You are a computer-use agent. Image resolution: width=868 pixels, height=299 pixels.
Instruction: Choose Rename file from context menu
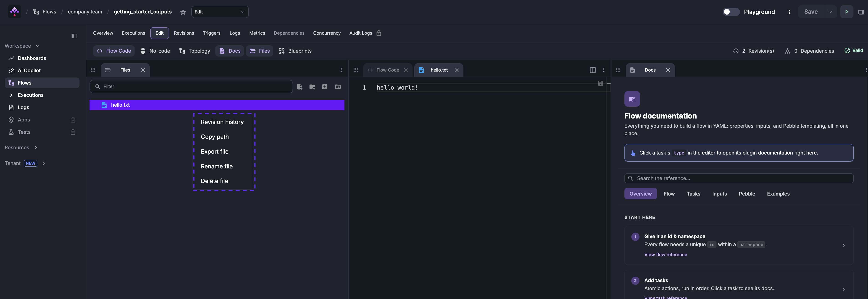217,167
